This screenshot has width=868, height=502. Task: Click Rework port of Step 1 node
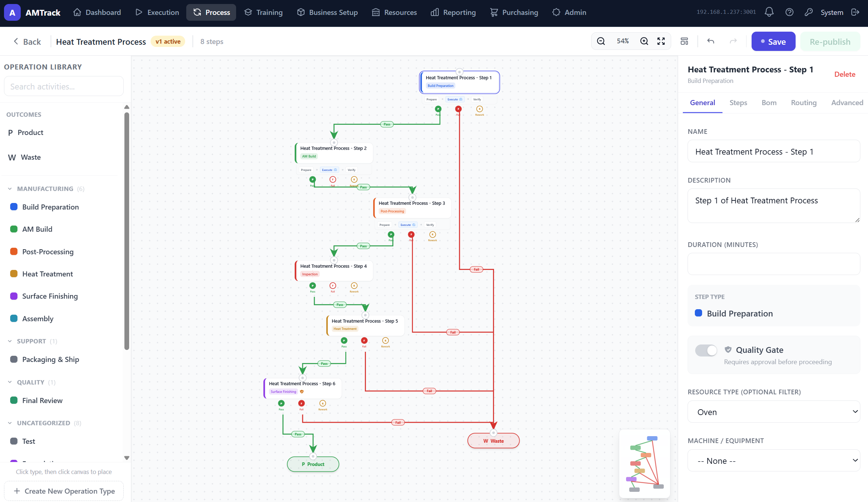pyautogui.click(x=479, y=109)
